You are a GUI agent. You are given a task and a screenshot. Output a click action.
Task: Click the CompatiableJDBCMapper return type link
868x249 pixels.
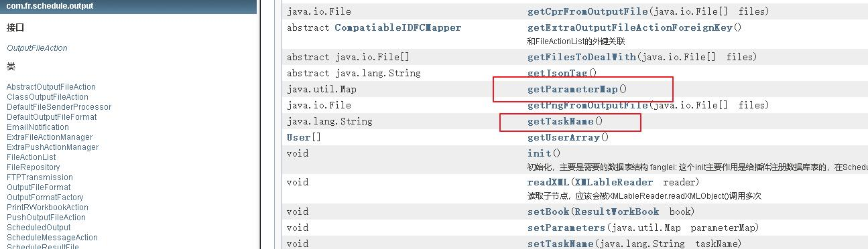(398, 27)
